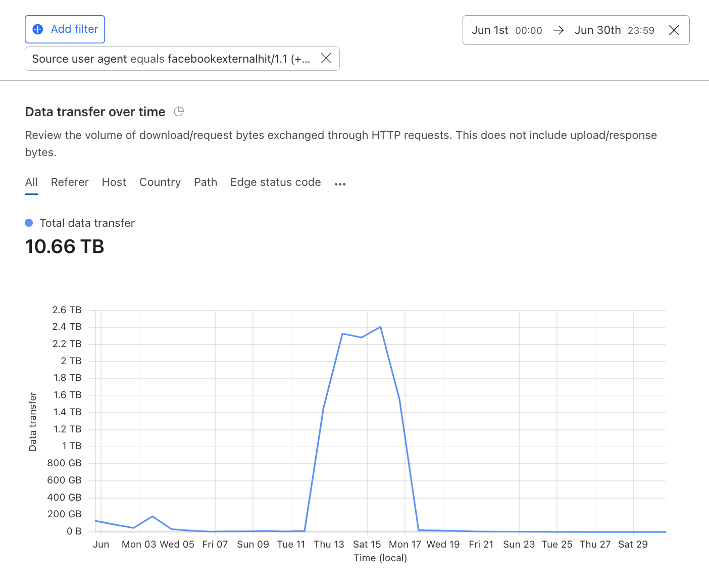
Task: Open the Referer breakdown view
Action: pos(69,182)
